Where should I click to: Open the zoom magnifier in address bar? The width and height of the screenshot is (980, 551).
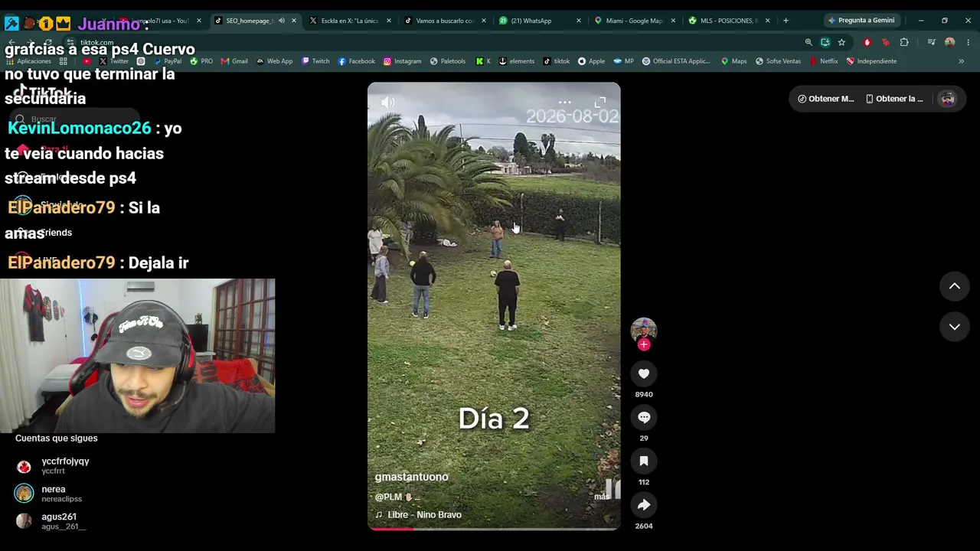[808, 42]
